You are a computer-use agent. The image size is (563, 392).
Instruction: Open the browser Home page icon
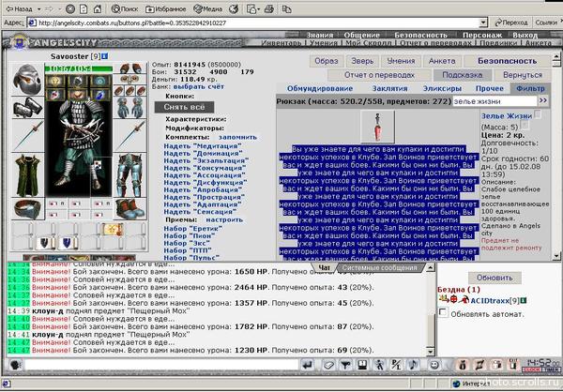(x=98, y=9)
